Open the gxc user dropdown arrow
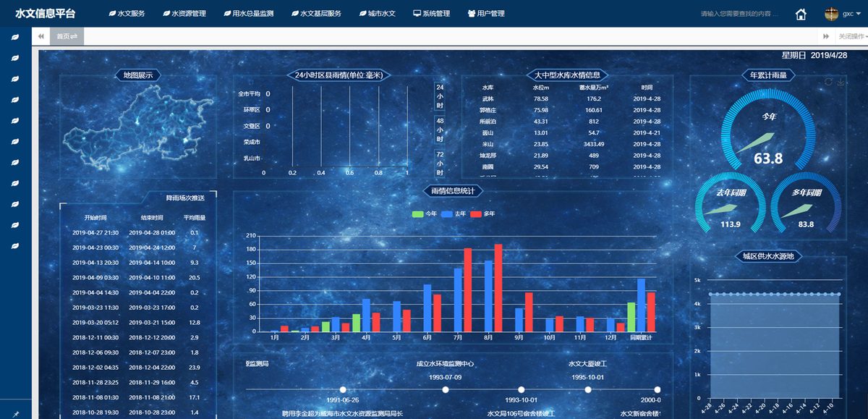The height and width of the screenshot is (419, 868). 859,14
